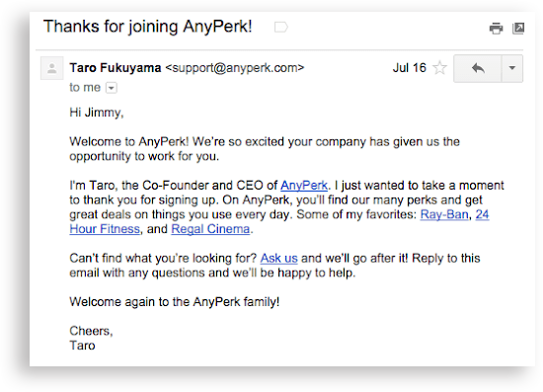Open more reply options dropdown

click(511, 68)
